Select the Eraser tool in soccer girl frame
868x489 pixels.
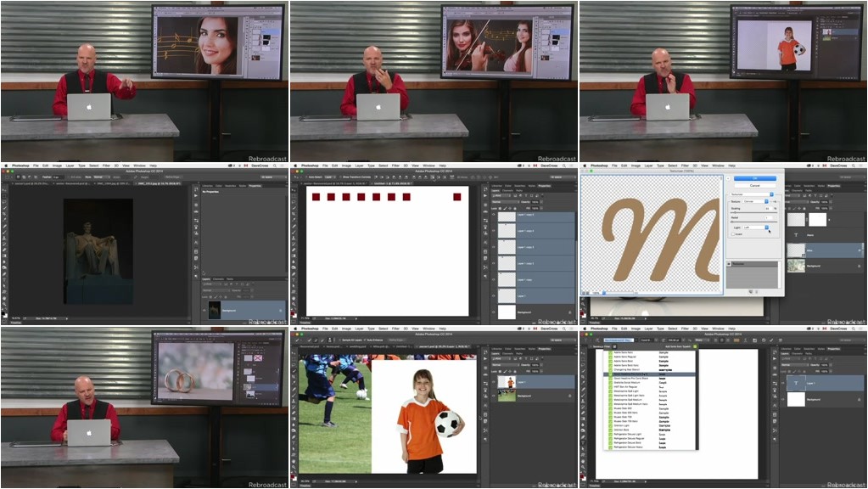(294, 413)
